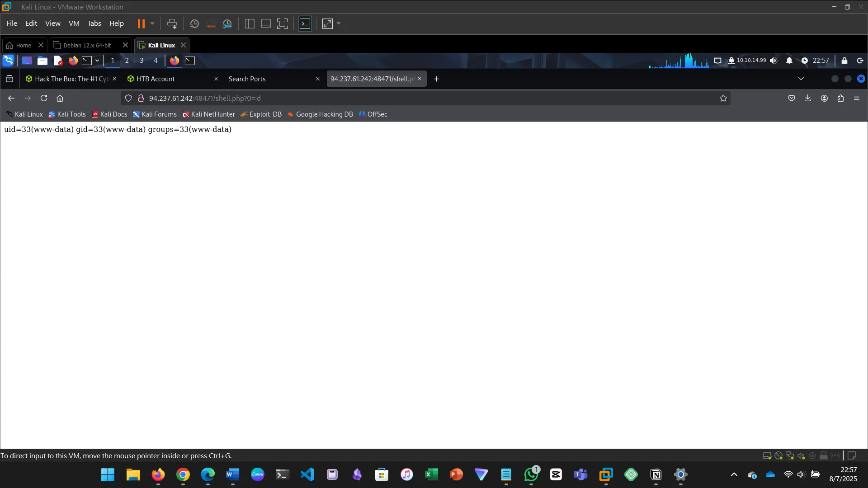Click Send Ctrl+Alt+Del toolbar icon
Viewport: 868px width, 488px height.
click(172, 23)
